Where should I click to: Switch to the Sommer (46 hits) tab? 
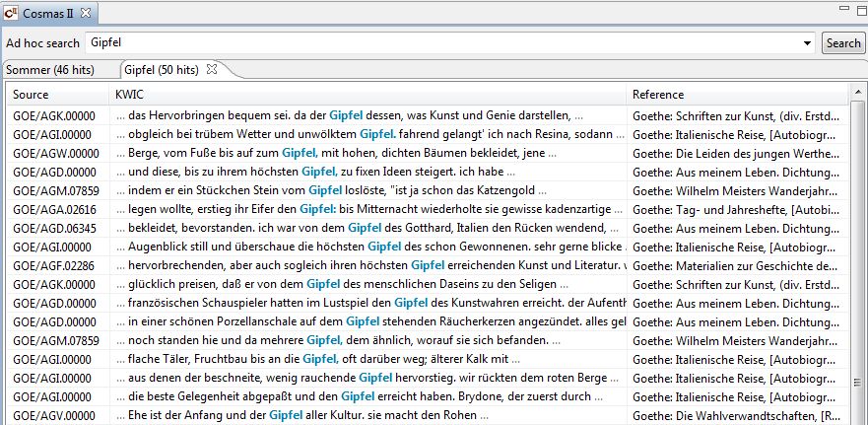[51, 70]
